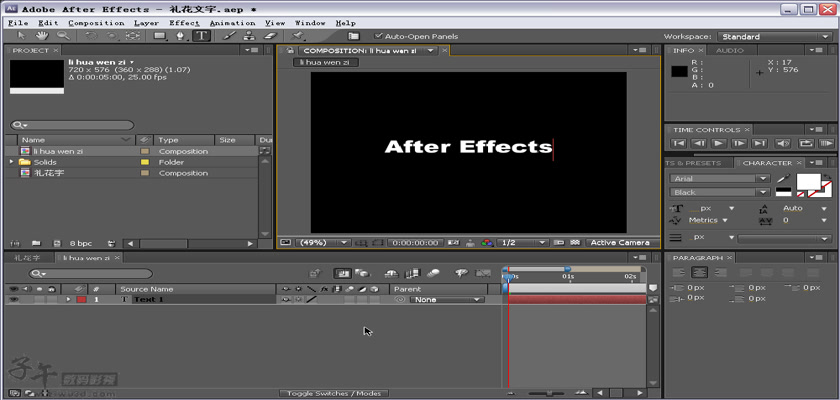Toggle Draft 3D mode in timeline
Viewport: 840px width, 400px height.
(363, 274)
